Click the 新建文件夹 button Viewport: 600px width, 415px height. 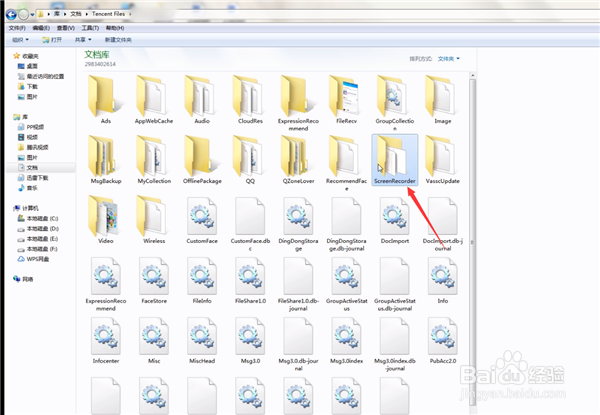coord(118,40)
